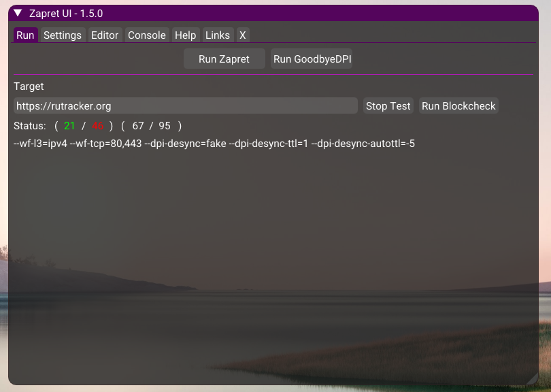Switch to the Console tab

point(147,35)
